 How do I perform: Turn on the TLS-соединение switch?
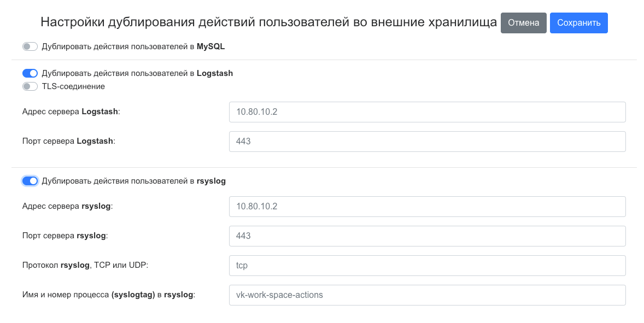pos(30,86)
